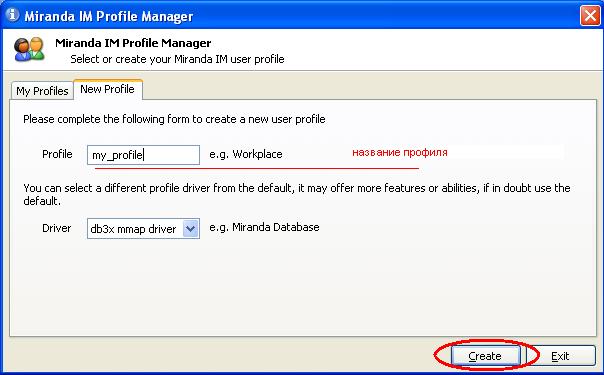Click 'Please complete the following form' text
Screen dimensions: 604x375
pyautogui.click(x=174, y=119)
